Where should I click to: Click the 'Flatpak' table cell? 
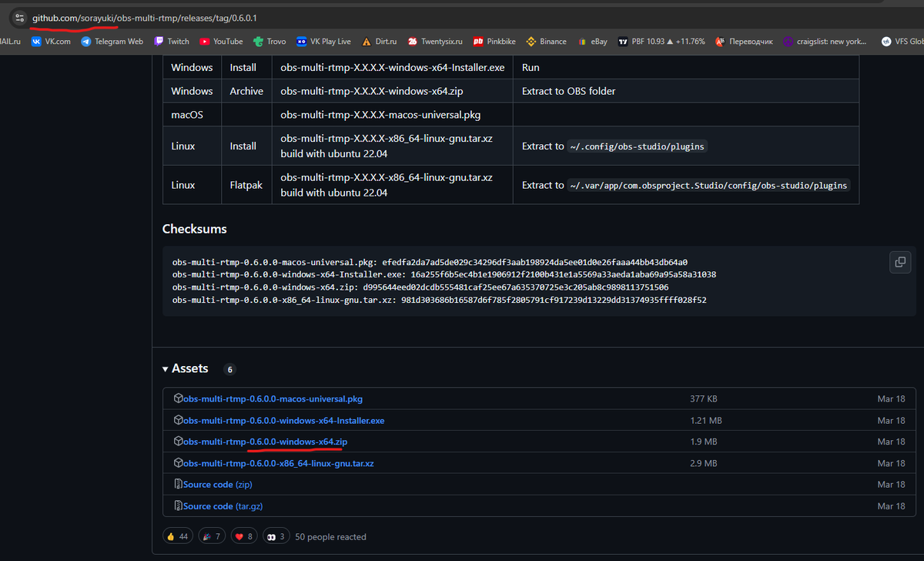(246, 185)
